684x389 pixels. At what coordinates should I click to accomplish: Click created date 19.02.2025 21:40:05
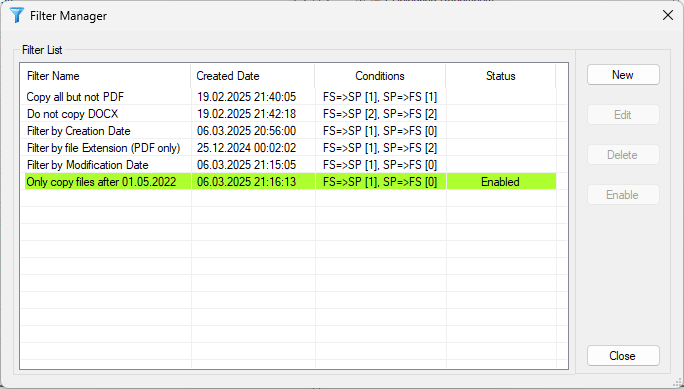(246, 97)
